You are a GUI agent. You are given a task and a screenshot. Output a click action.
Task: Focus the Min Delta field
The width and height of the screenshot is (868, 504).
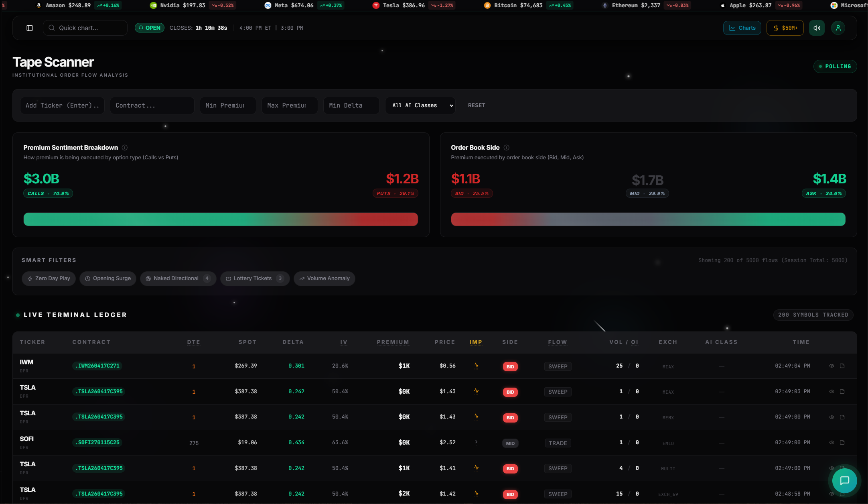pos(351,105)
